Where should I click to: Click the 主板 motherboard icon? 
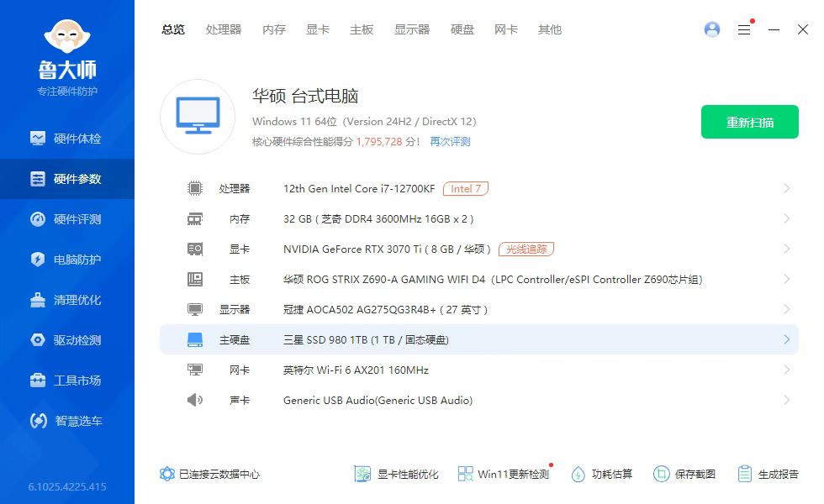195,279
